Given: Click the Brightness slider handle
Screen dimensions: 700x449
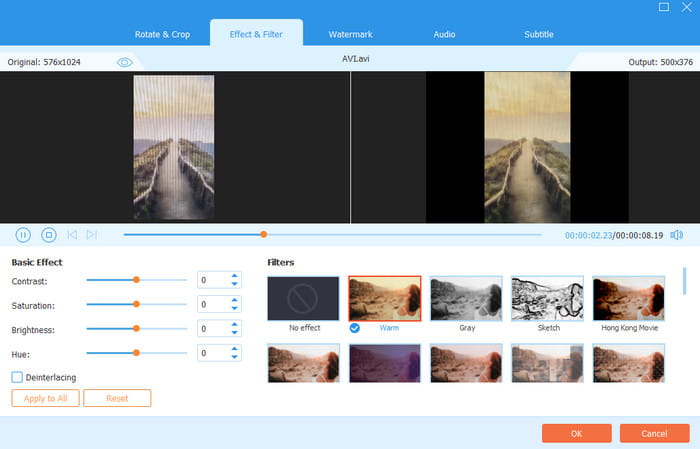Looking at the screenshot, I should pyautogui.click(x=136, y=328).
